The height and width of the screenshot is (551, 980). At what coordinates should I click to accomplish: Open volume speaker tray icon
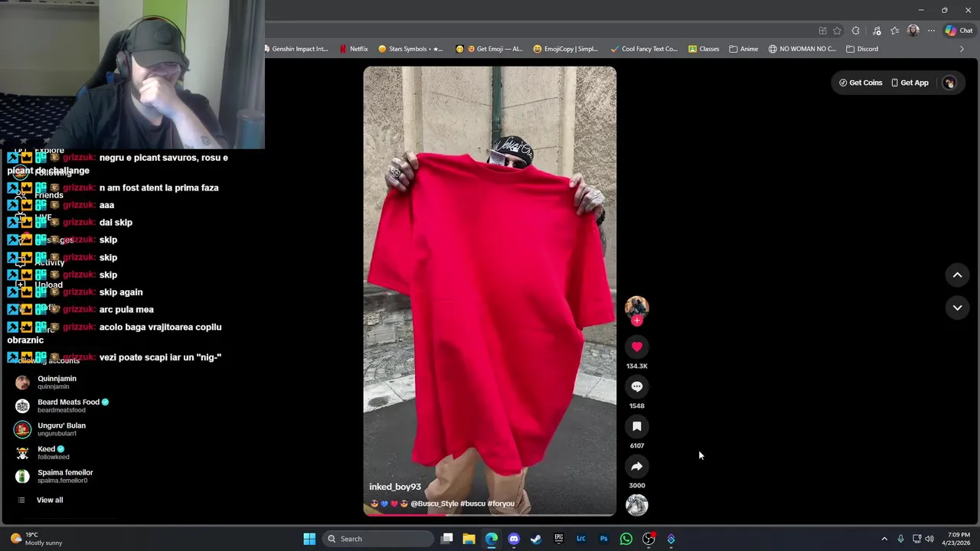(929, 539)
